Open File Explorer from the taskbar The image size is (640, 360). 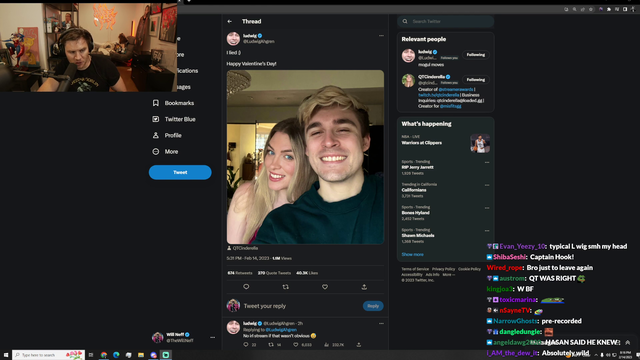click(141, 355)
